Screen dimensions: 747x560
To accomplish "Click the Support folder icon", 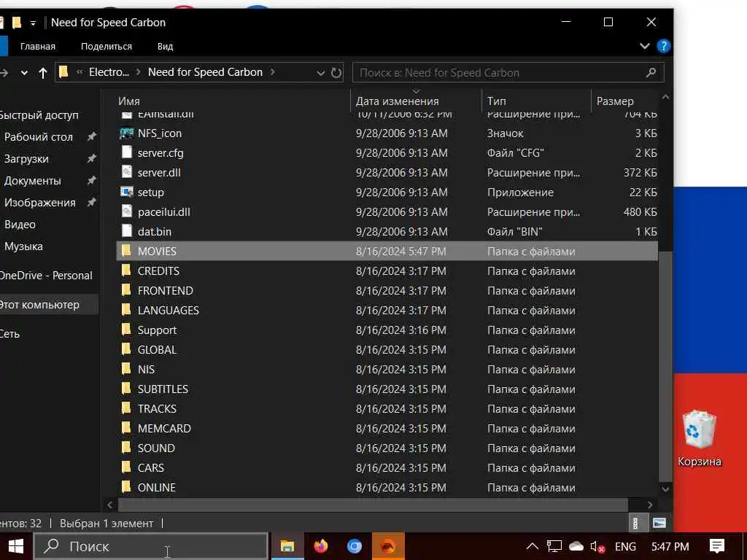I will point(126,330).
